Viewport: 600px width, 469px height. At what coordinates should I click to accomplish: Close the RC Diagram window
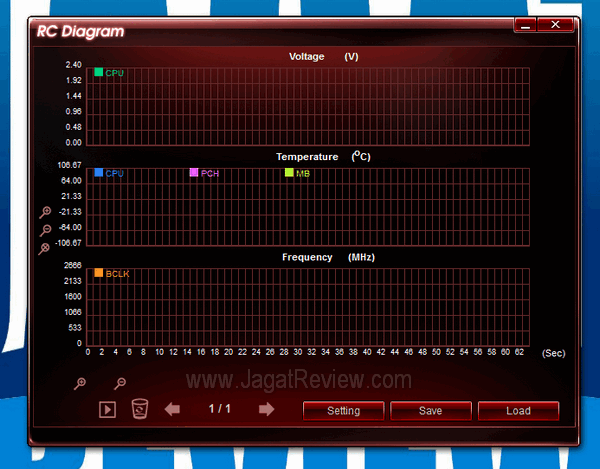pyautogui.click(x=560, y=24)
